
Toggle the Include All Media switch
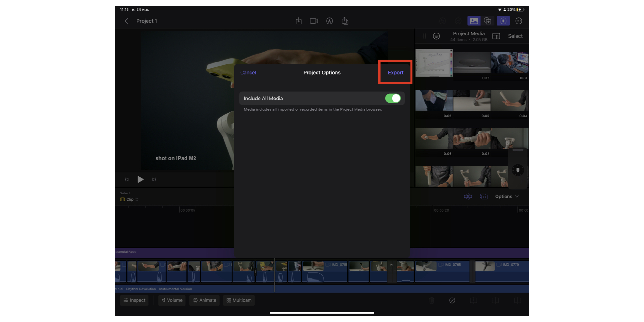393,99
